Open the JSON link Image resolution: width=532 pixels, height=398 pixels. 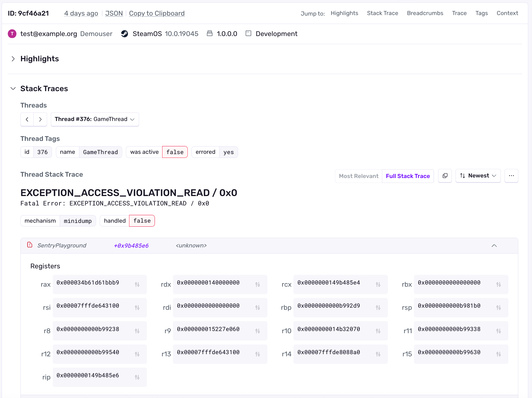(x=114, y=13)
